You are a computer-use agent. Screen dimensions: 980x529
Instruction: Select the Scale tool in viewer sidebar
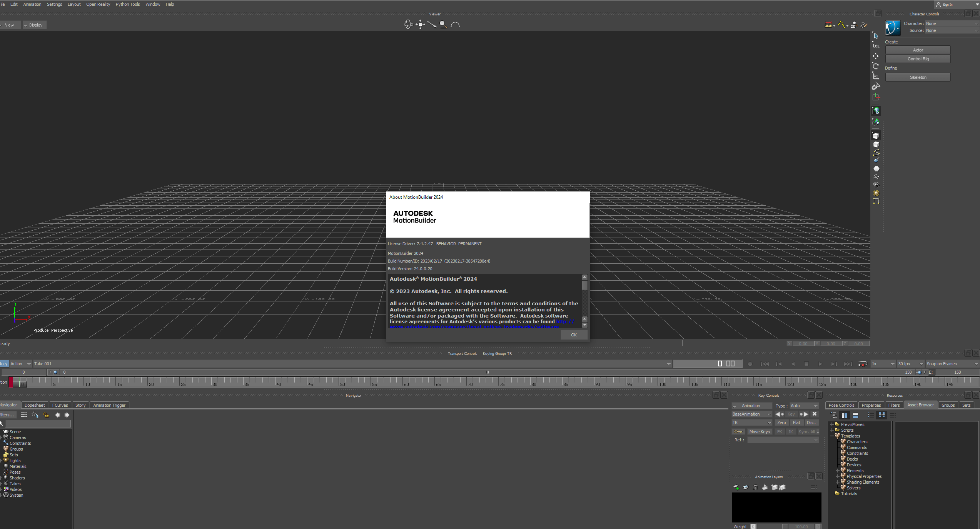coord(876,76)
